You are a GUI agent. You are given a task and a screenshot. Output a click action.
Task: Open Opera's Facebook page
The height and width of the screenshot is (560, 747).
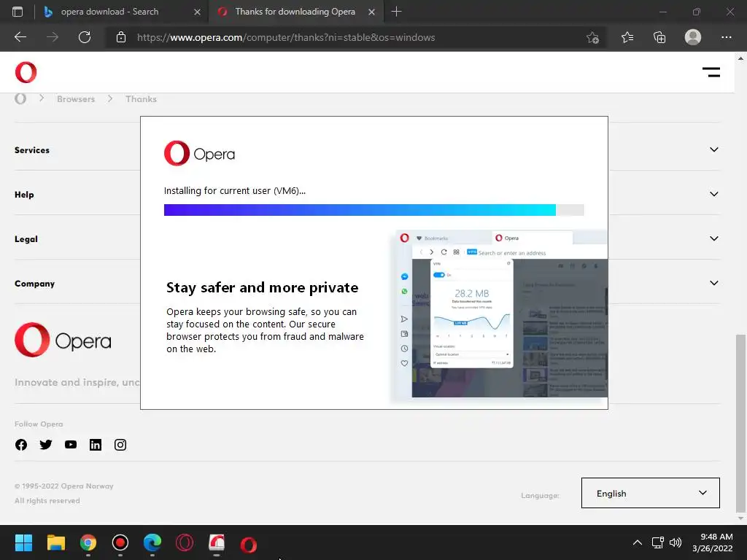pos(21,445)
